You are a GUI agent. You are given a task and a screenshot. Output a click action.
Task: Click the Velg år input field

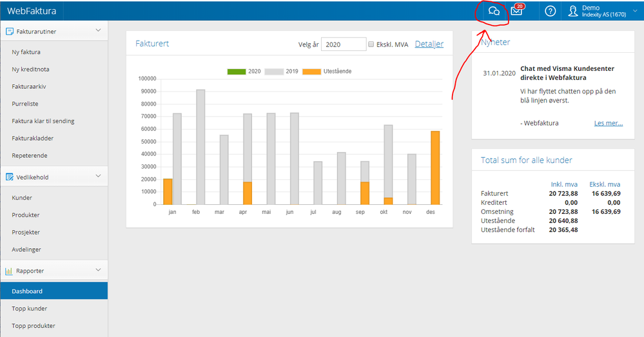(x=344, y=44)
